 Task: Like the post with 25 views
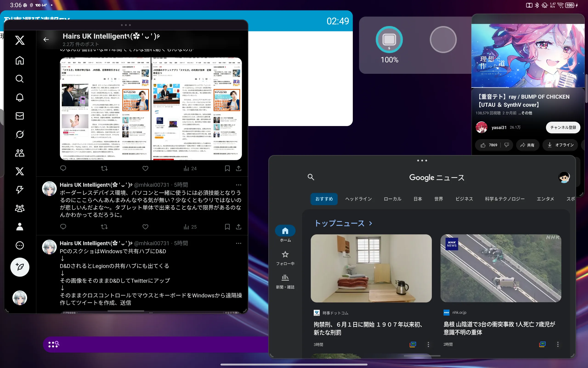pos(145,227)
